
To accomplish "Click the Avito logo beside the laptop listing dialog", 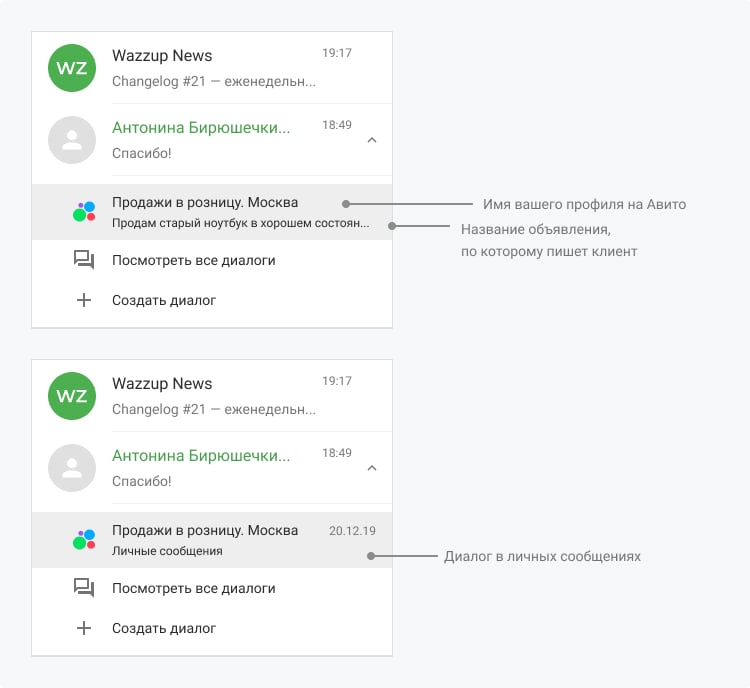I will [84, 211].
